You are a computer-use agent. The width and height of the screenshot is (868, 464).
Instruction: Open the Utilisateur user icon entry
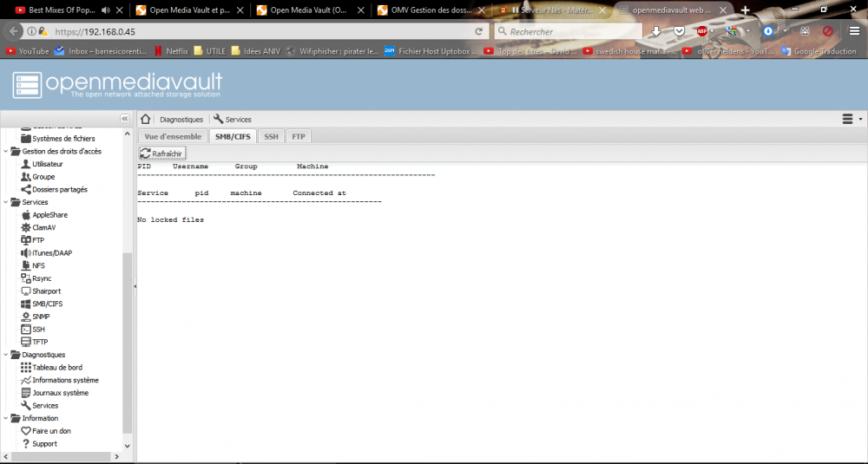coord(25,164)
